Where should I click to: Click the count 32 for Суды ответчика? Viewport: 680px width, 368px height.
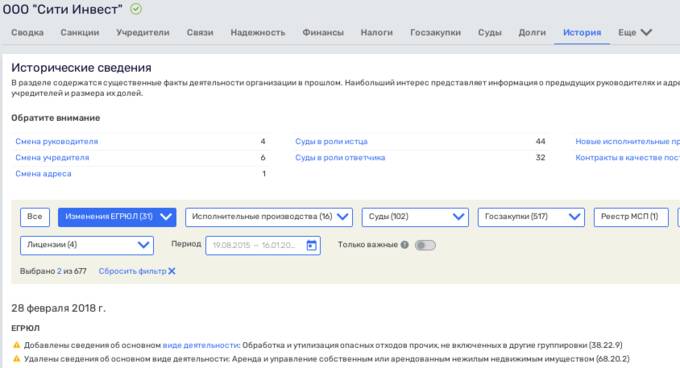coord(540,157)
